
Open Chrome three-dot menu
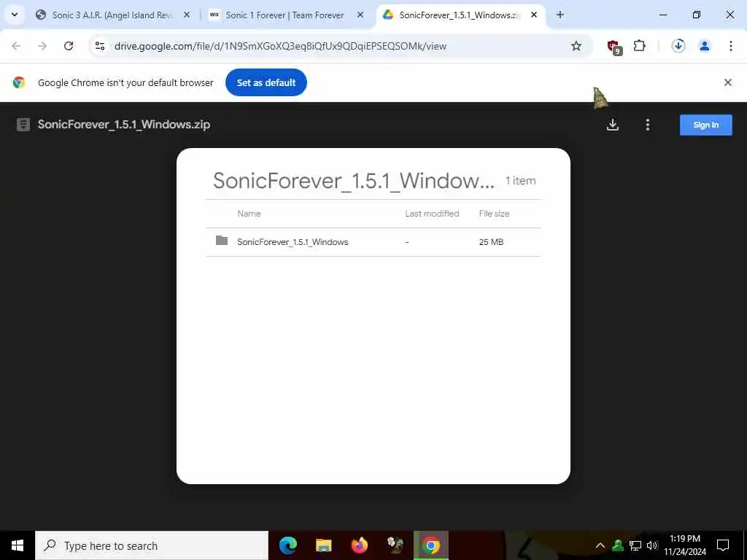tap(731, 46)
